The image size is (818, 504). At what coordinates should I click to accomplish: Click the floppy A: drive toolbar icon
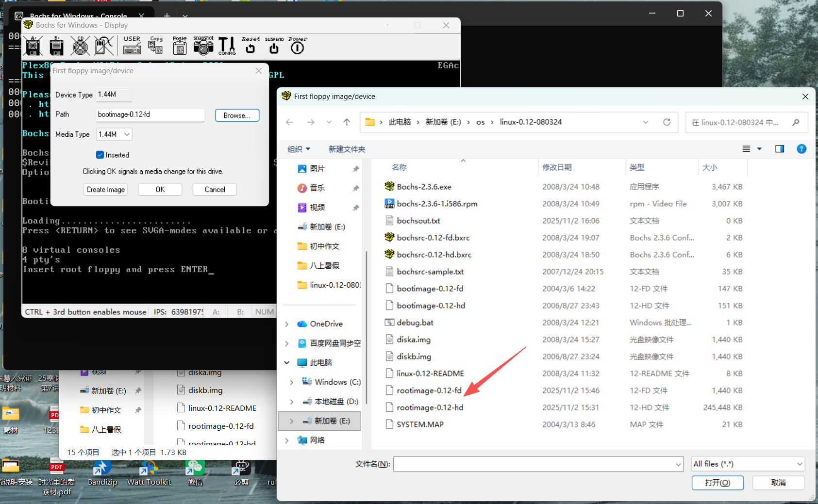click(33, 46)
